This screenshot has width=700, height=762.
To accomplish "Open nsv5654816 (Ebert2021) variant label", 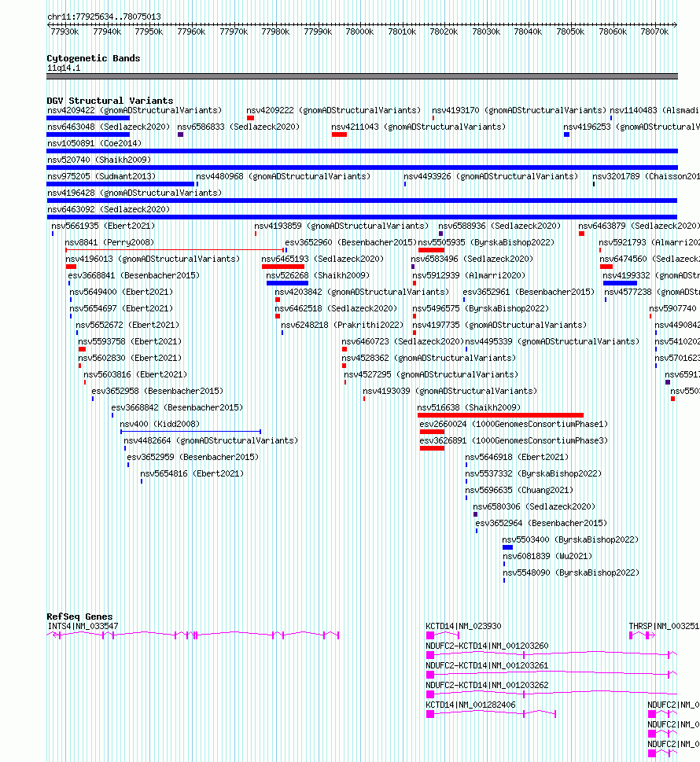I will coord(192,474).
